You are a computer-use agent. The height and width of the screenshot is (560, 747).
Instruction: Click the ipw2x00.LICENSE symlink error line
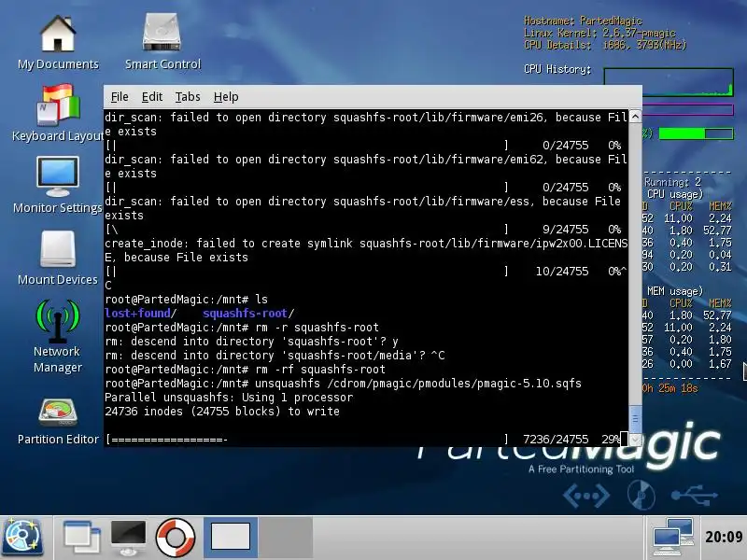[366, 250]
